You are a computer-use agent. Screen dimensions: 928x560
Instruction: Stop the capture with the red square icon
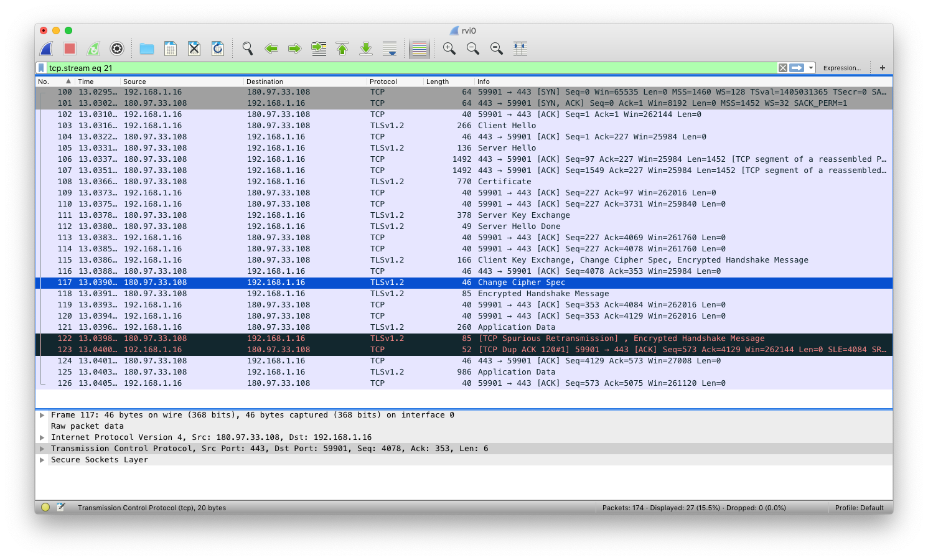(x=70, y=49)
